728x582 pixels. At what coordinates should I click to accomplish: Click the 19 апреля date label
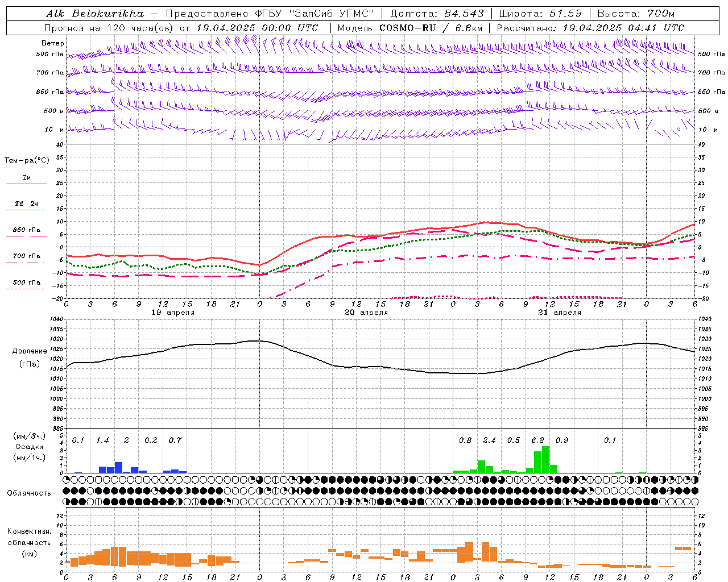[173, 313]
